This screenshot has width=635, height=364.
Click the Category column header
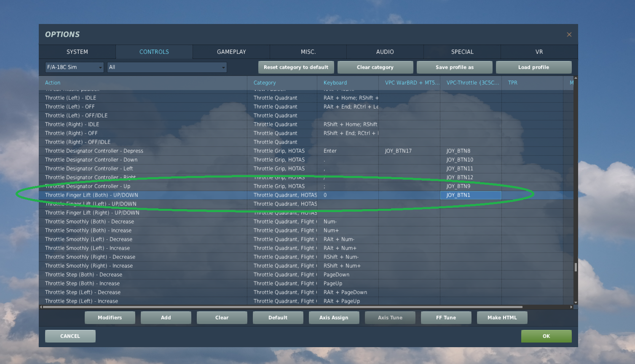point(282,83)
